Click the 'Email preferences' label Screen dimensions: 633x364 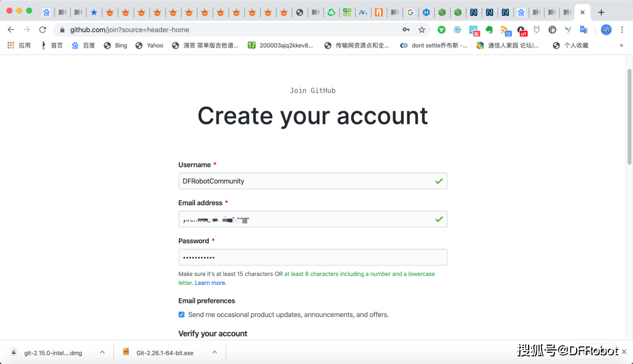(206, 301)
